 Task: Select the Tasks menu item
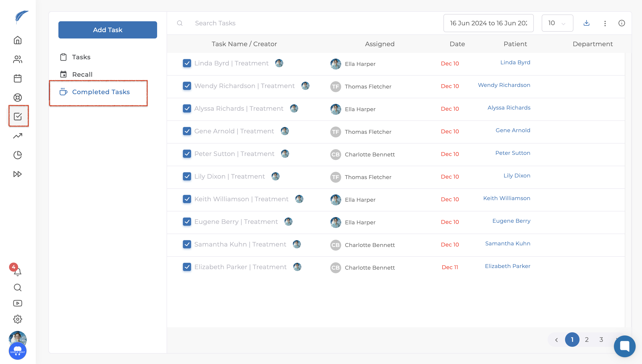tap(81, 57)
